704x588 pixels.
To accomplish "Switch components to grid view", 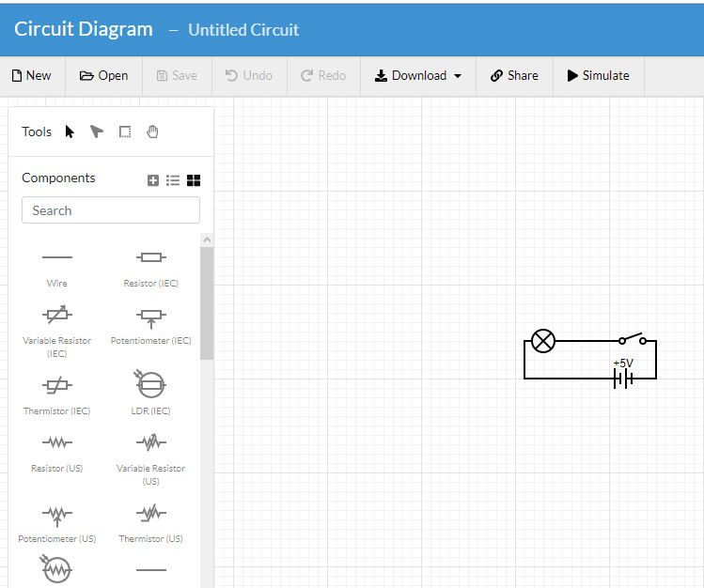I will click(x=194, y=180).
